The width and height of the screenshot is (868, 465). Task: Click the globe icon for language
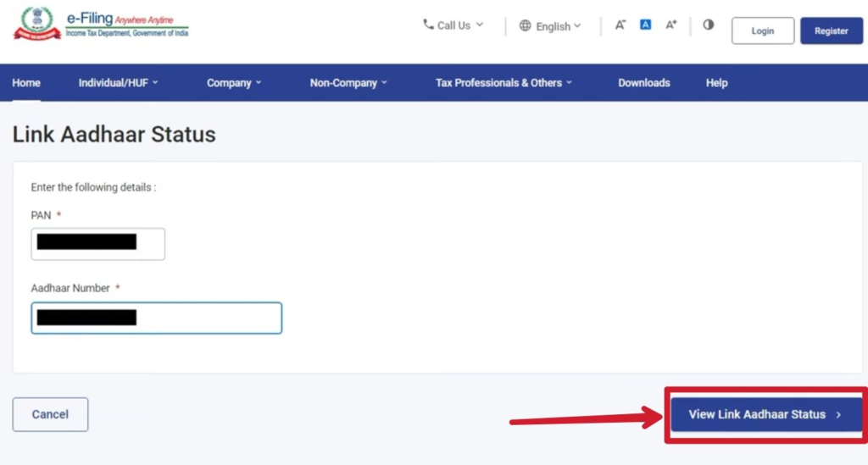pyautogui.click(x=525, y=26)
